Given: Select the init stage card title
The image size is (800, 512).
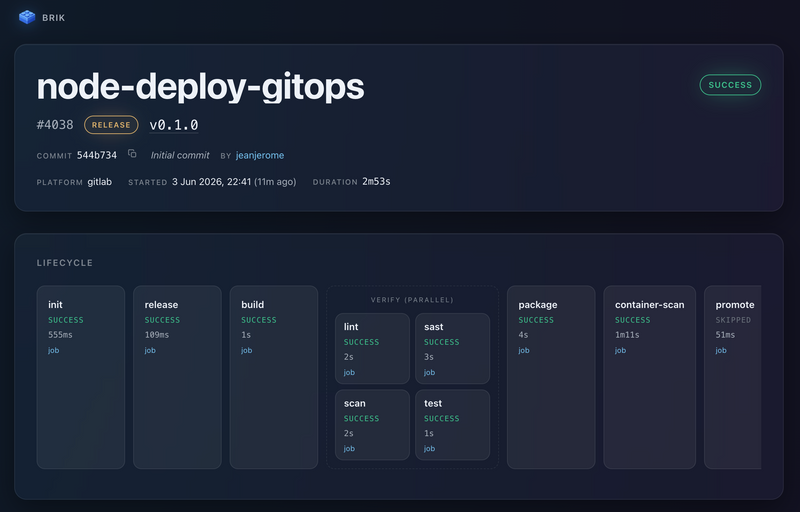Looking at the screenshot, I should pos(55,304).
